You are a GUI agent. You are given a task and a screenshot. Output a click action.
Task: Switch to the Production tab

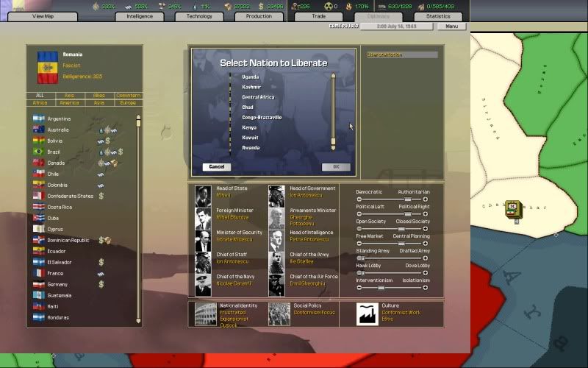[259, 16]
